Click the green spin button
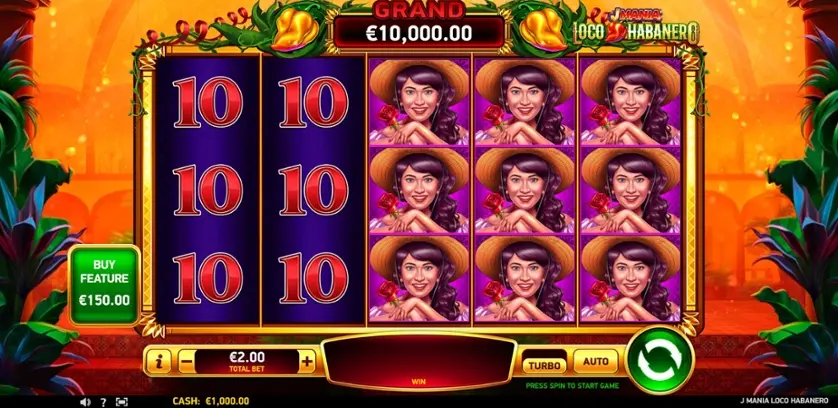 [x=659, y=361]
